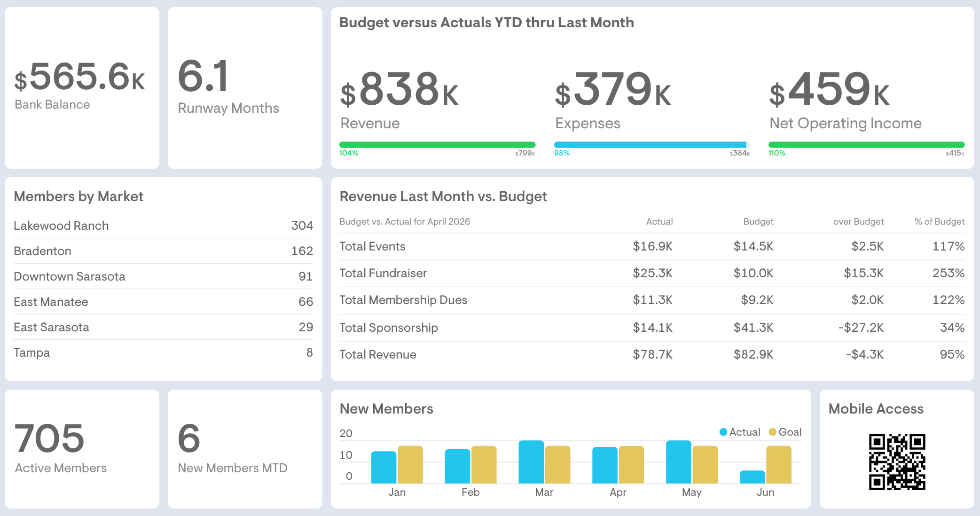Click the April Goal yellow bar

point(631,465)
